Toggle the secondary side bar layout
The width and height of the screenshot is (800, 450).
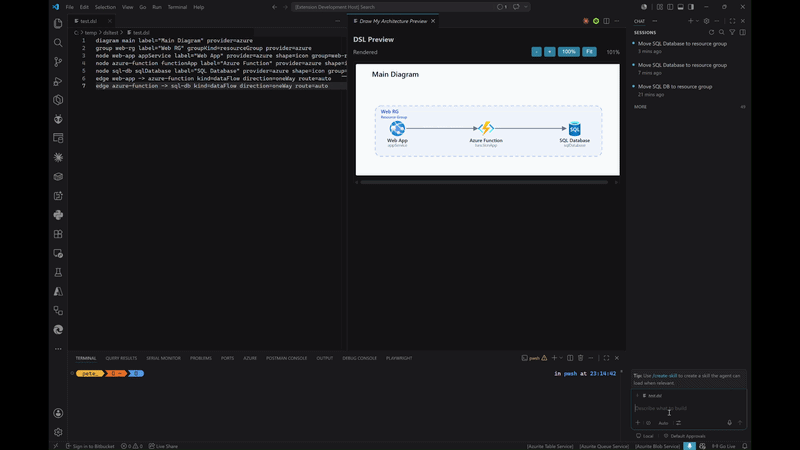coord(691,7)
